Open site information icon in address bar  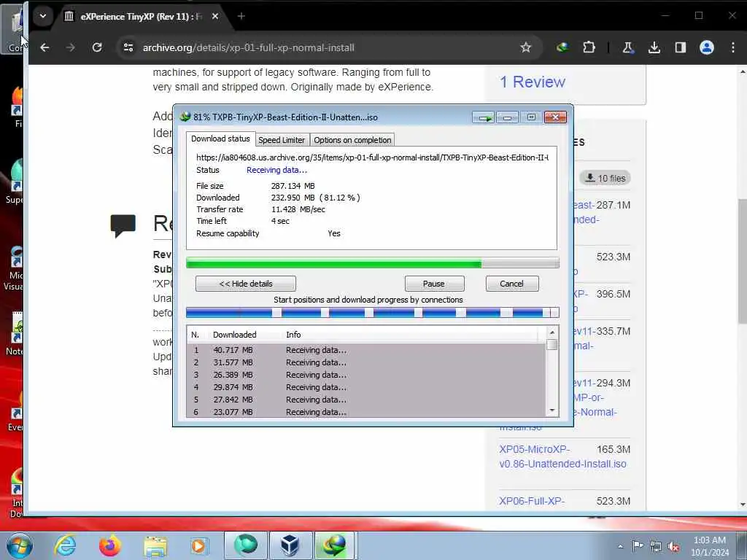tap(128, 47)
